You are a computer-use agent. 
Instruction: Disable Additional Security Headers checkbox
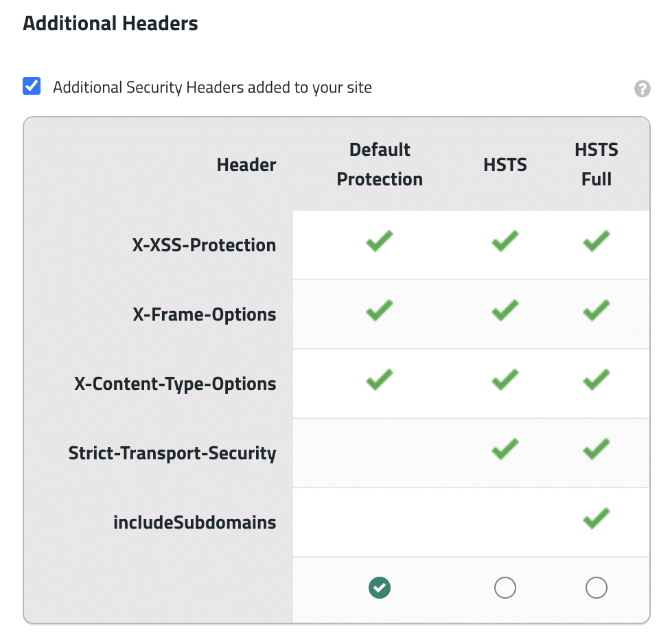click(31, 85)
